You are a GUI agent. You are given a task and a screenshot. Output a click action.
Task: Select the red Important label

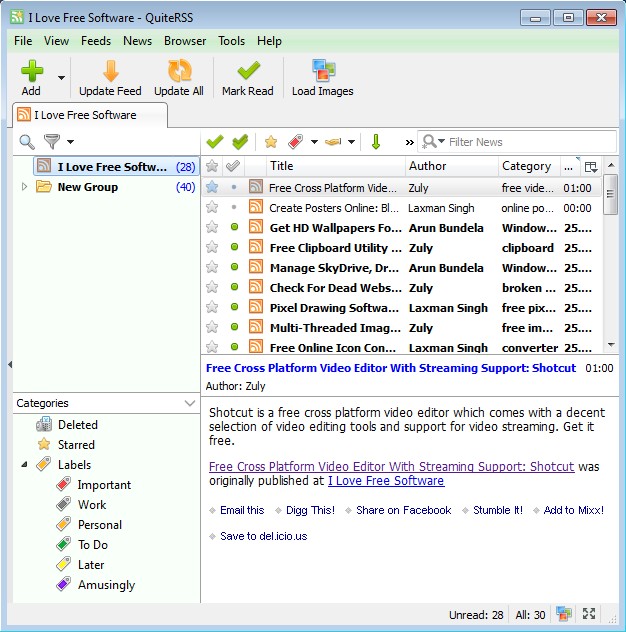click(x=104, y=485)
